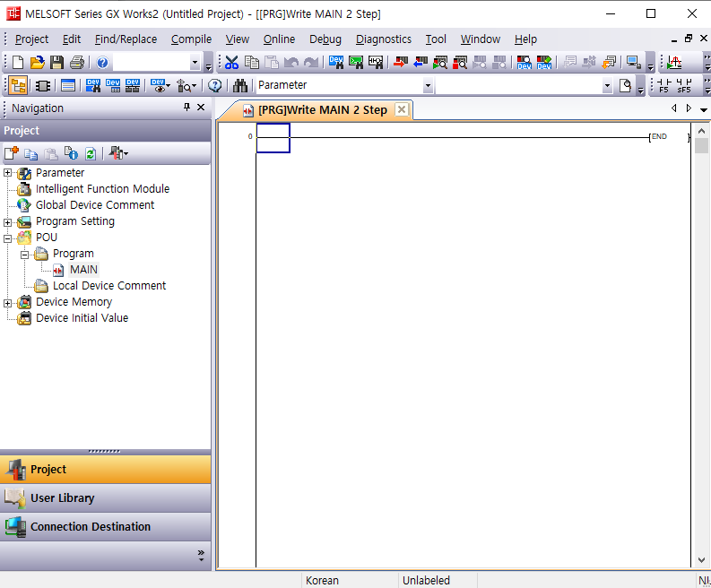The height and width of the screenshot is (588, 711).
Task: Click the Properties info icon in Project panel
Action: coord(71,153)
